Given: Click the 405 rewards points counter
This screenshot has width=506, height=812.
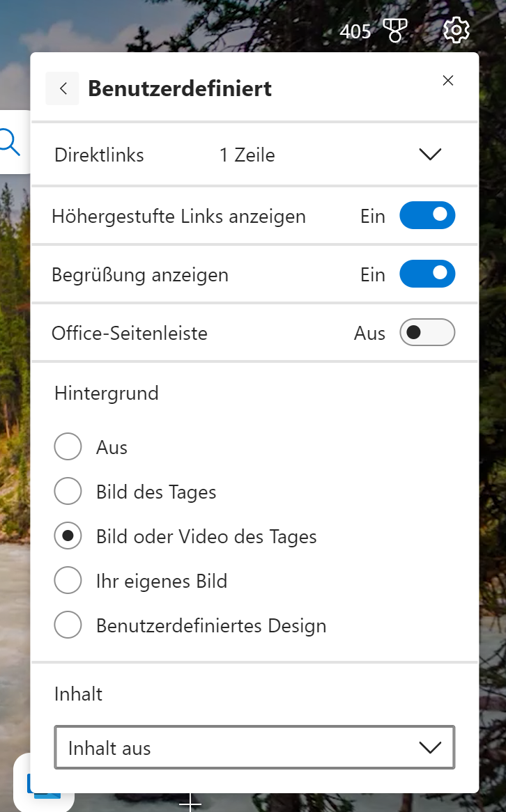Looking at the screenshot, I should (x=355, y=31).
